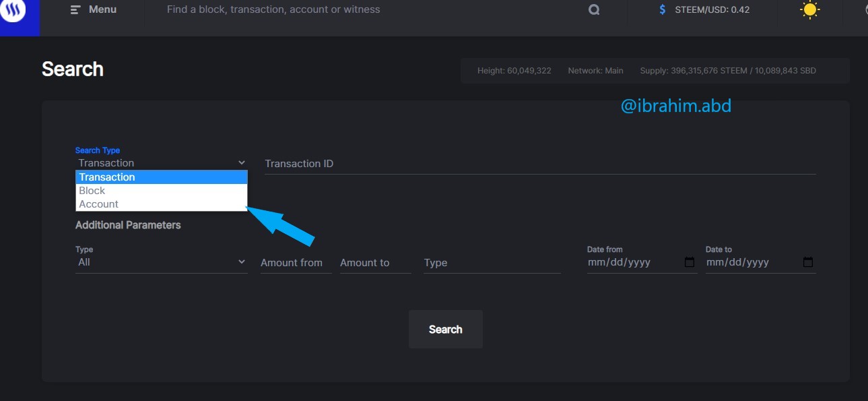Viewport: 868px width, 401px height.
Task: Open Date to calendar picker icon
Action: click(x=808, y=262)
